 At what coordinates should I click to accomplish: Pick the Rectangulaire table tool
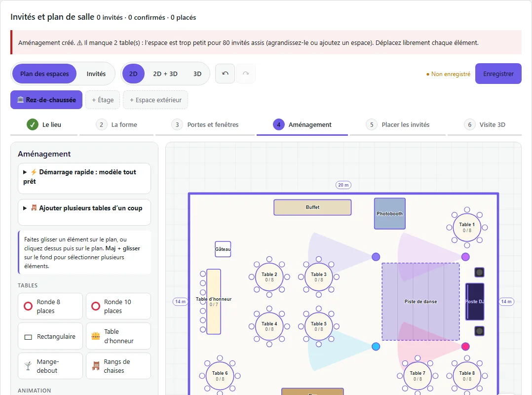tap(50, 336)
